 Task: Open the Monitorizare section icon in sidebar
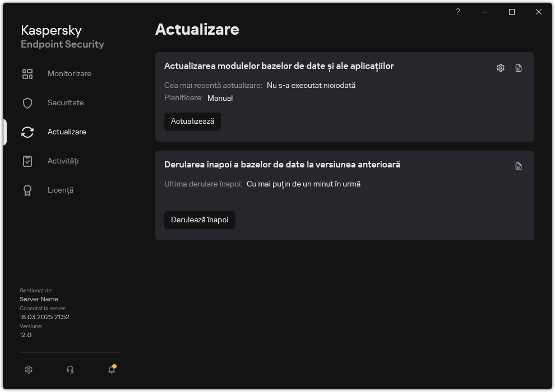click(27, 73)
